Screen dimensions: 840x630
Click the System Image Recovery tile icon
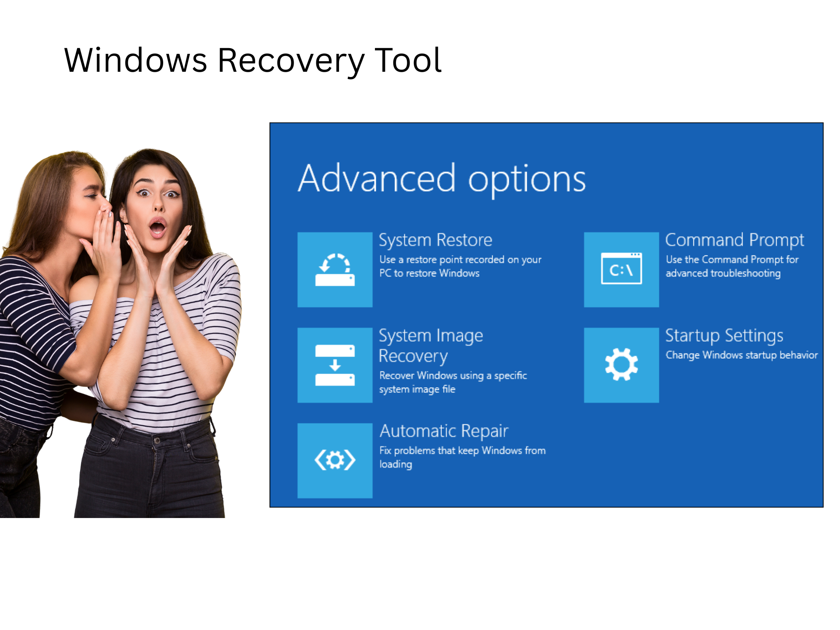pyautogui.click(x=335, y=365)
